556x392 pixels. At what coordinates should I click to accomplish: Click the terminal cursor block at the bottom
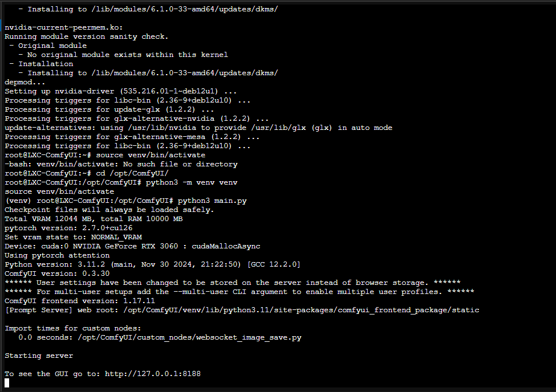click(7, 383)
